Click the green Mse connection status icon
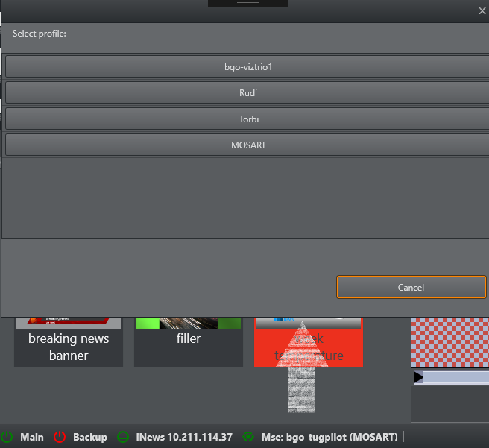The width and height of the screenshot is (489, 448). [248, 437]
